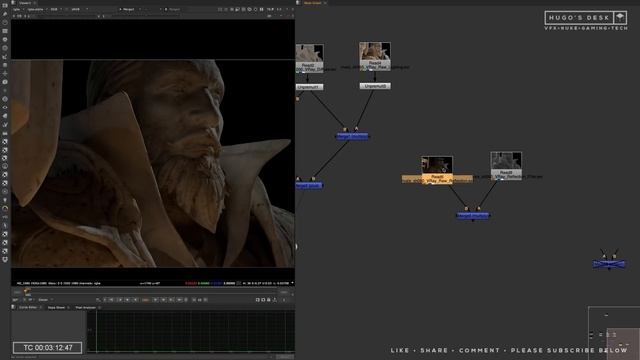Close the Pixel Analyzer tab
Viewport: 640px width, 360px height.
click(99, 307)
